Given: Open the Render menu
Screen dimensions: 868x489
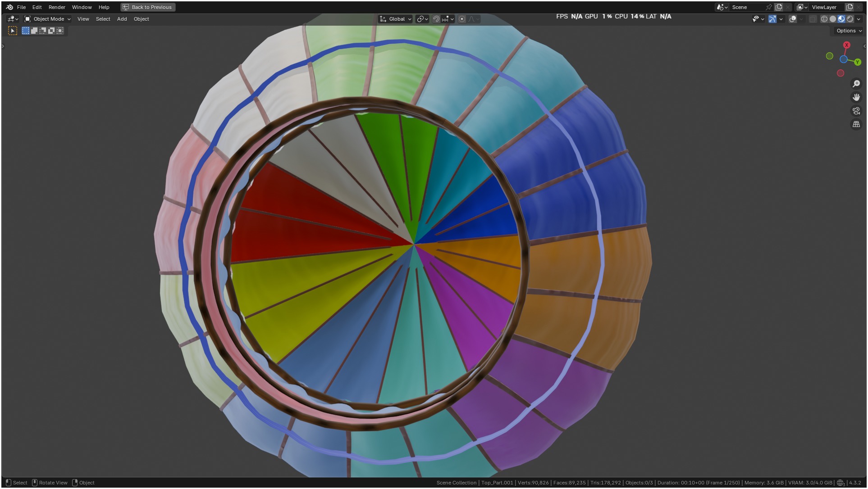Looking at the screenshot, I should 57,7.
